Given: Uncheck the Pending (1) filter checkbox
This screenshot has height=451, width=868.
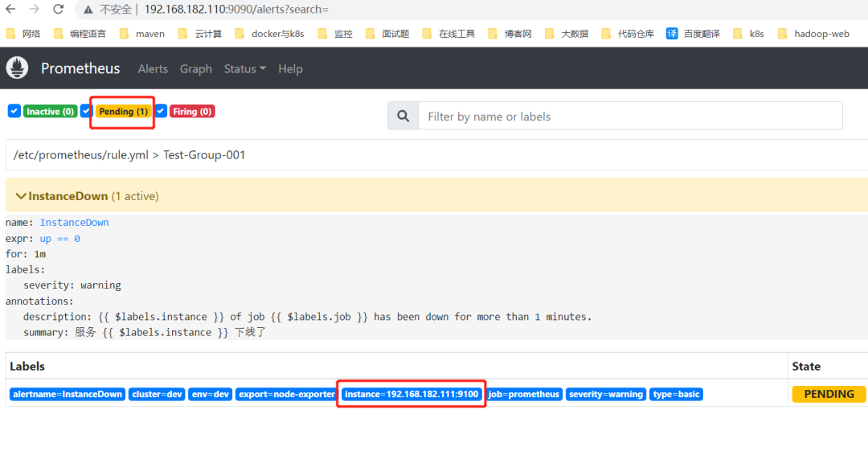Looking at the screenshot, I should point(86,111).
